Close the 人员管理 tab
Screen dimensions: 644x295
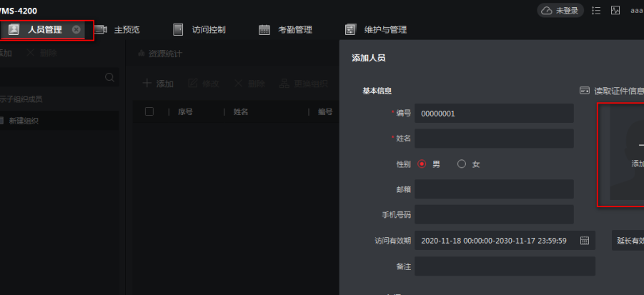pos(76,30)
